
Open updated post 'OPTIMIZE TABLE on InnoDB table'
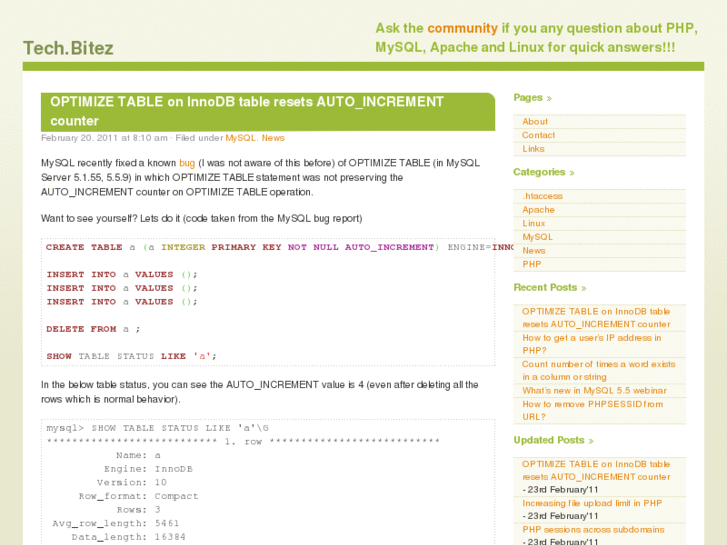click(596, 470)
